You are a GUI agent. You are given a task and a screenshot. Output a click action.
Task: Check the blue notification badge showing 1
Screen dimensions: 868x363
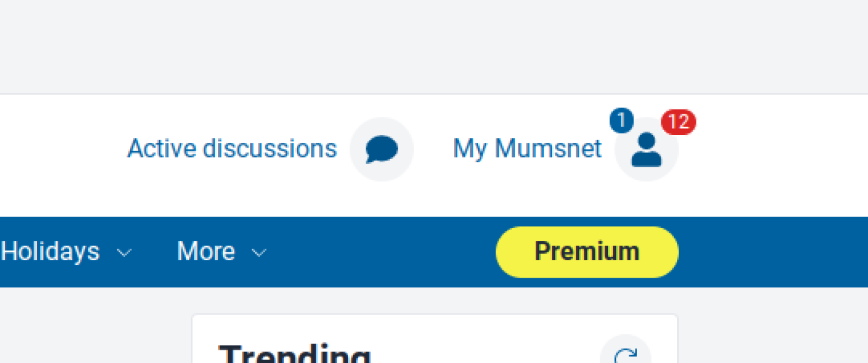621,121
